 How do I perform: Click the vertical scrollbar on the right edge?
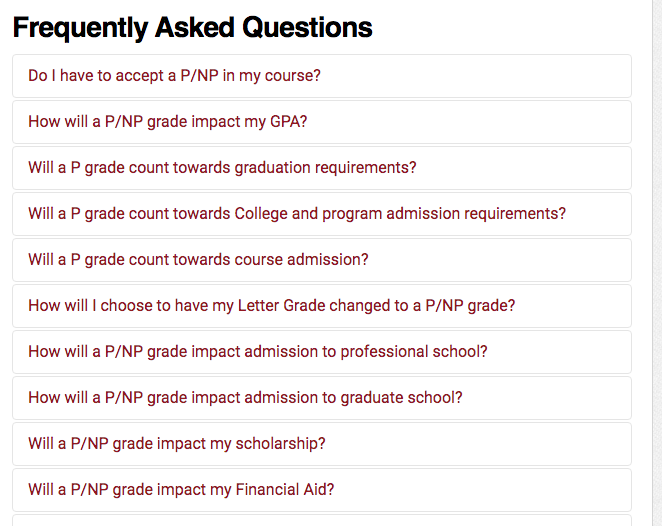[657, 263]
